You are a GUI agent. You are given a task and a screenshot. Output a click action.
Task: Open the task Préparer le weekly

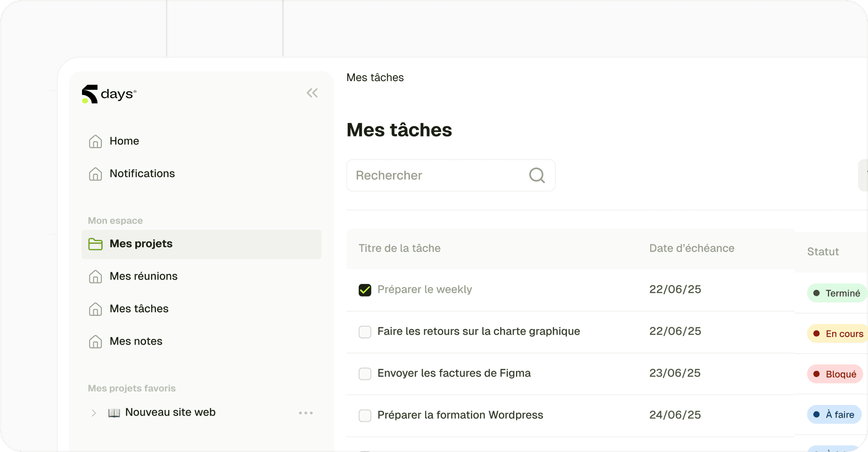(x=425, y=290)
